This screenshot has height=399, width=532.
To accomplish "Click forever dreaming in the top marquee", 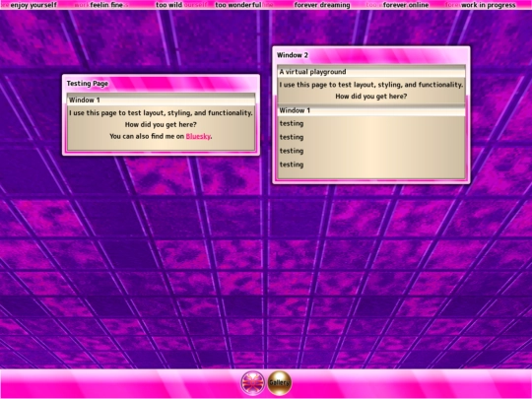I will click(322, 5).
